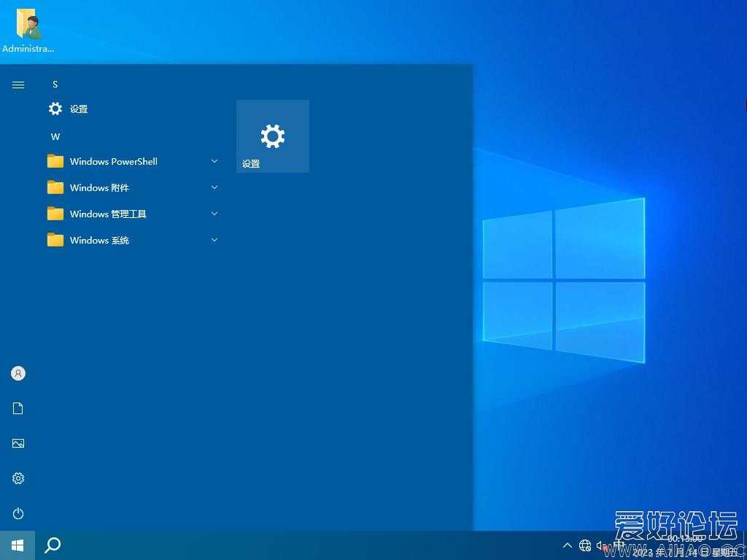Expand the Windows 系统 folder chevron
The height and width of the screenshot is (560, 747).
pyautogui.click(x=214, y=240)
